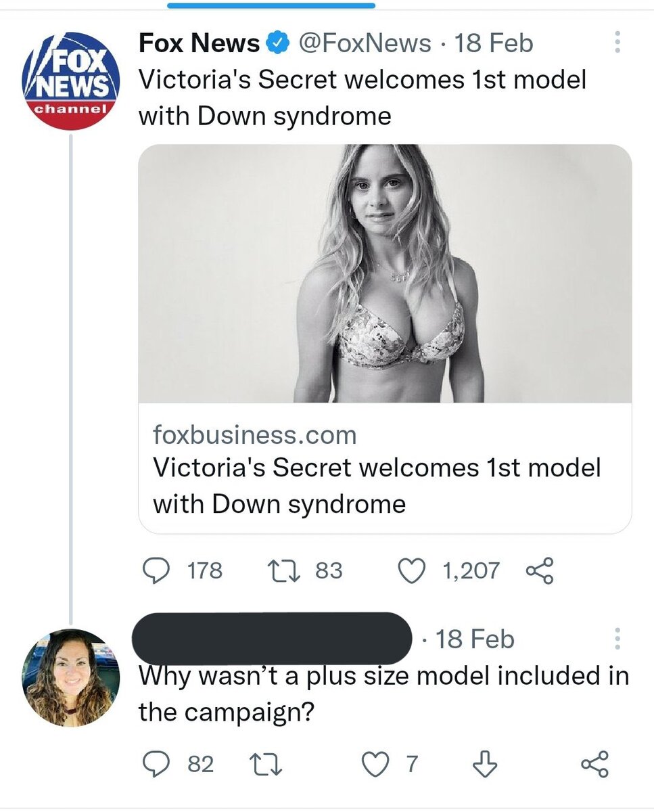
Task: View the replying user's profile photo
Action: pos(71,677)
